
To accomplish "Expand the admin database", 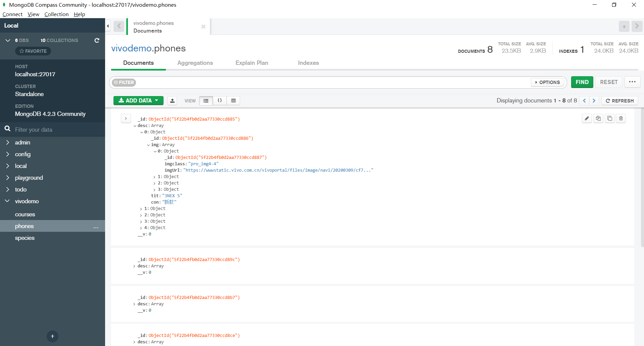I will pos(7,142).
